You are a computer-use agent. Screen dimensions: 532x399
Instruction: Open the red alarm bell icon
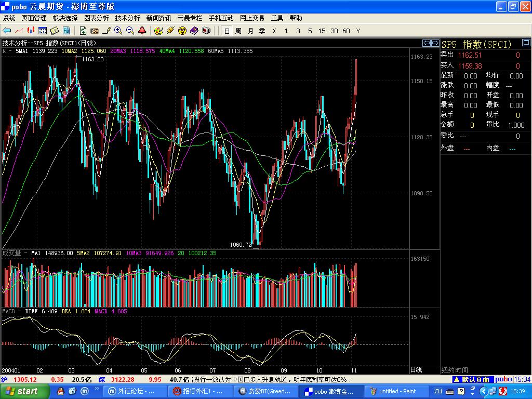(x=142, y=31)
